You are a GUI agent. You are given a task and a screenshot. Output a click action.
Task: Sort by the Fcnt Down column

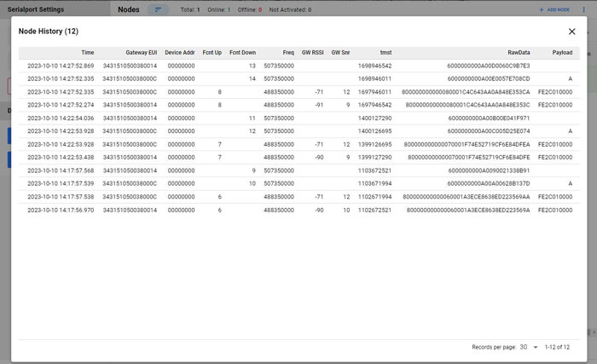coord(242,53)
